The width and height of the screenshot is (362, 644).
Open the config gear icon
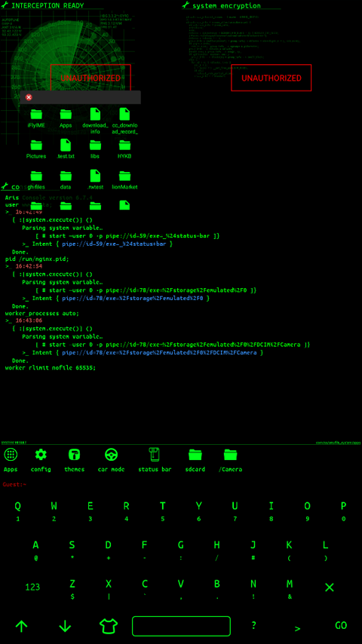tap(41, 455)
